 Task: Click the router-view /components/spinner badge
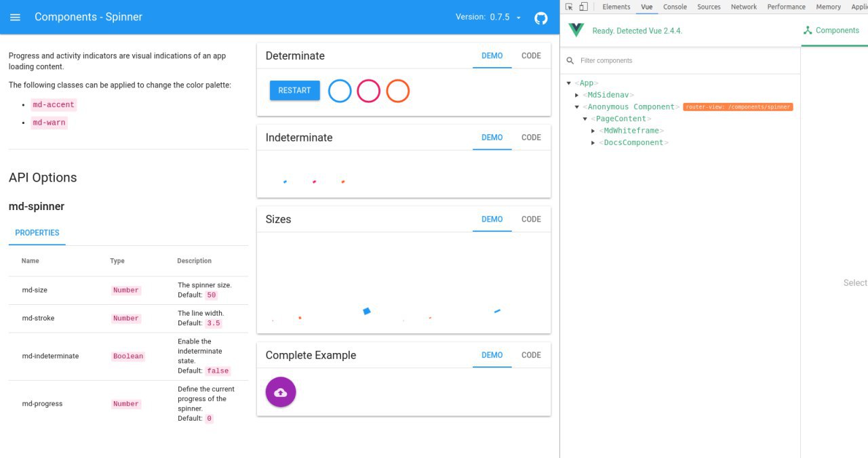(738, 107)
